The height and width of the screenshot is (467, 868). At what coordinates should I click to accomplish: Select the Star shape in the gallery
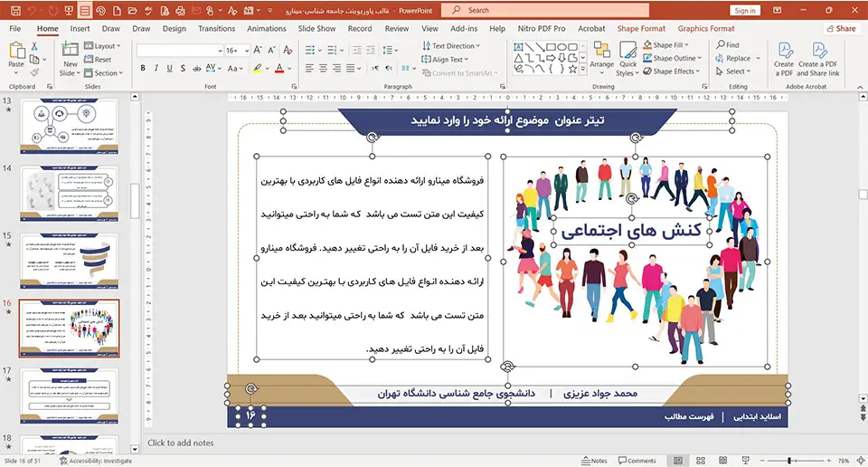pyautogui.click(x=573, y=70)
